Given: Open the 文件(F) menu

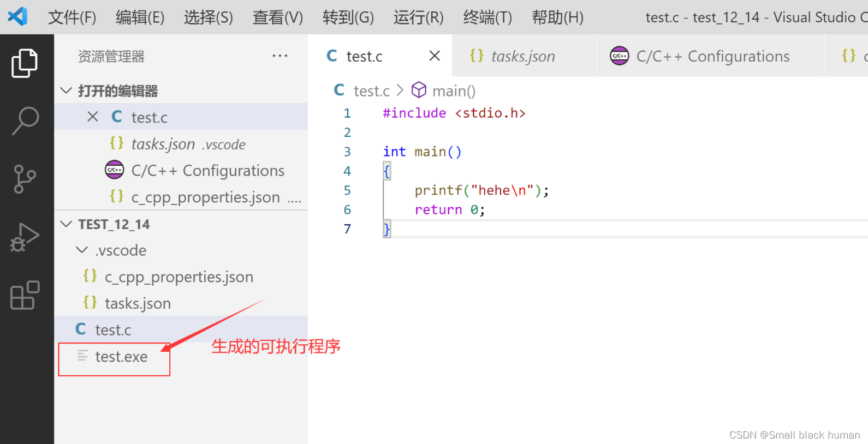Looking at the screenshot, I should [x=72, y=17].
